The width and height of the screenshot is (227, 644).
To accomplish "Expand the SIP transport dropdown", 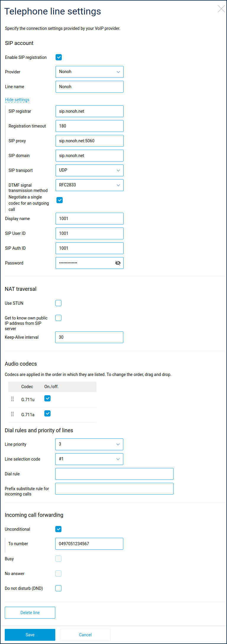I will (x=89, y=170).
